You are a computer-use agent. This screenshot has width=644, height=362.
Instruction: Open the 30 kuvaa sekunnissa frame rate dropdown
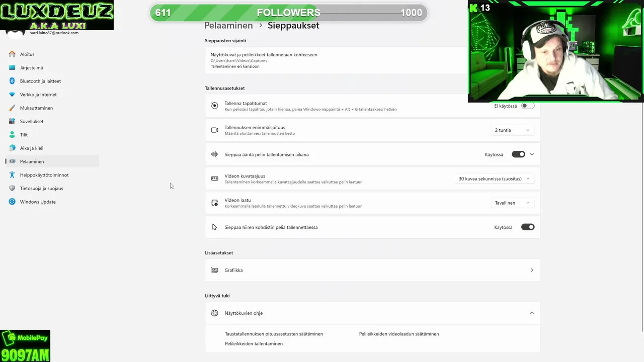[x=494, y=178]
